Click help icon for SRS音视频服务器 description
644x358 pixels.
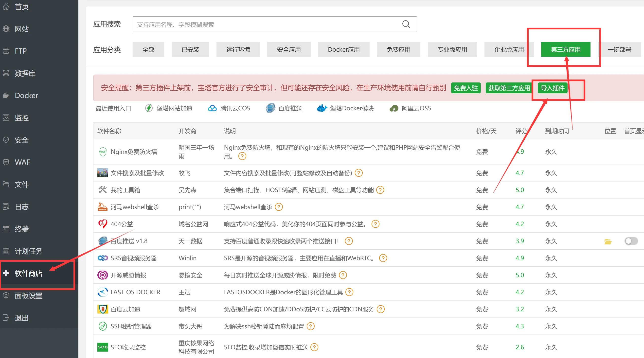383,258
